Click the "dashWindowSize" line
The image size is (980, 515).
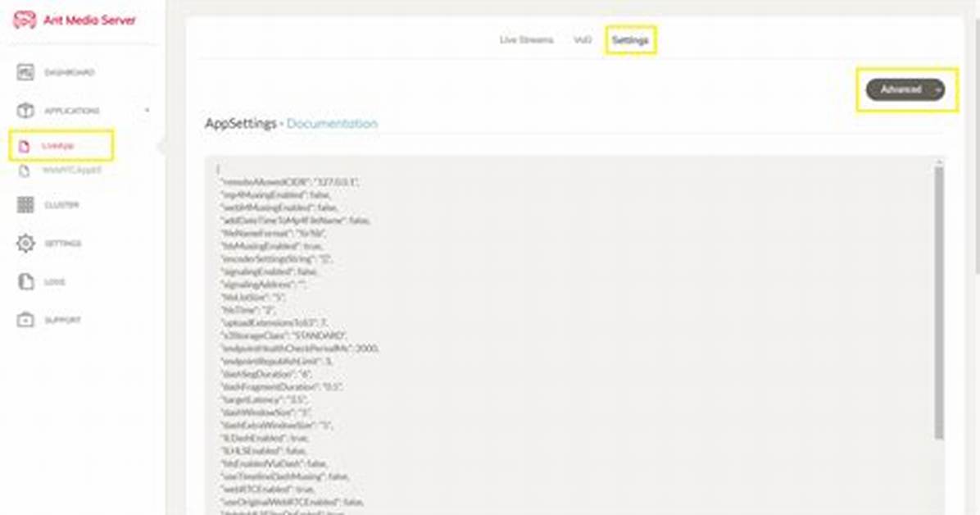coord(266,412)
